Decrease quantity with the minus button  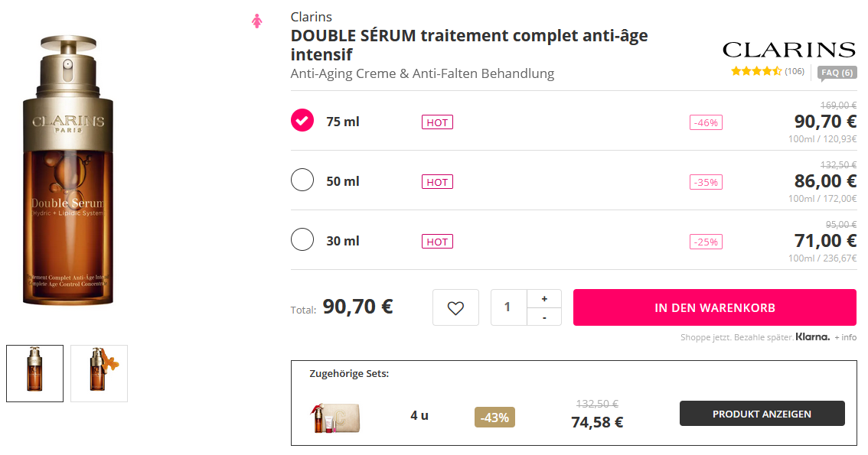coord(543,317)
